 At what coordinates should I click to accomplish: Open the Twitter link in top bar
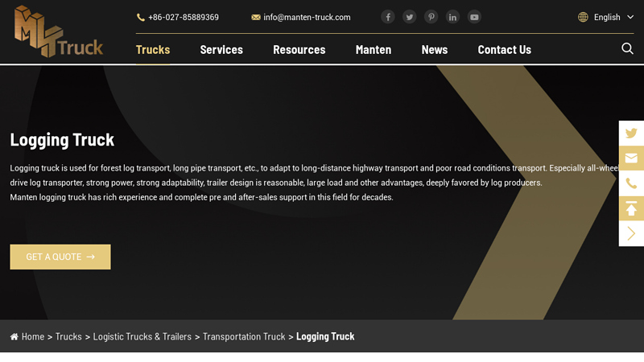[x=410, y=17]
